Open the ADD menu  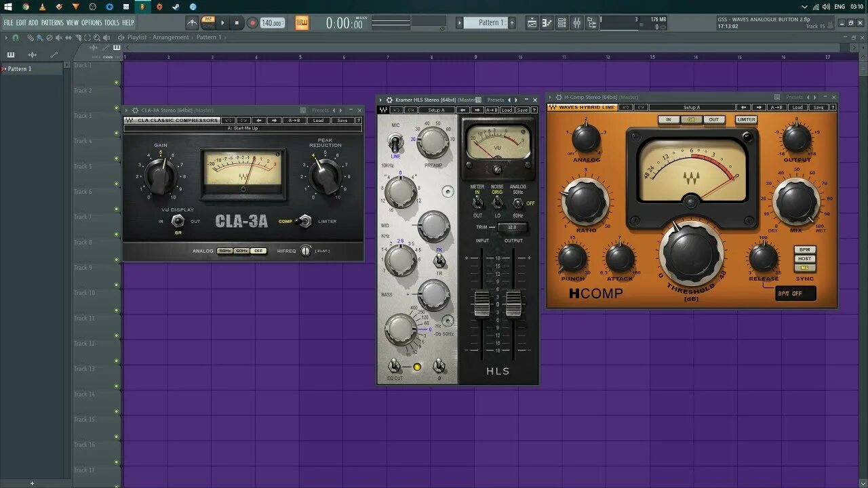(33, 22)
